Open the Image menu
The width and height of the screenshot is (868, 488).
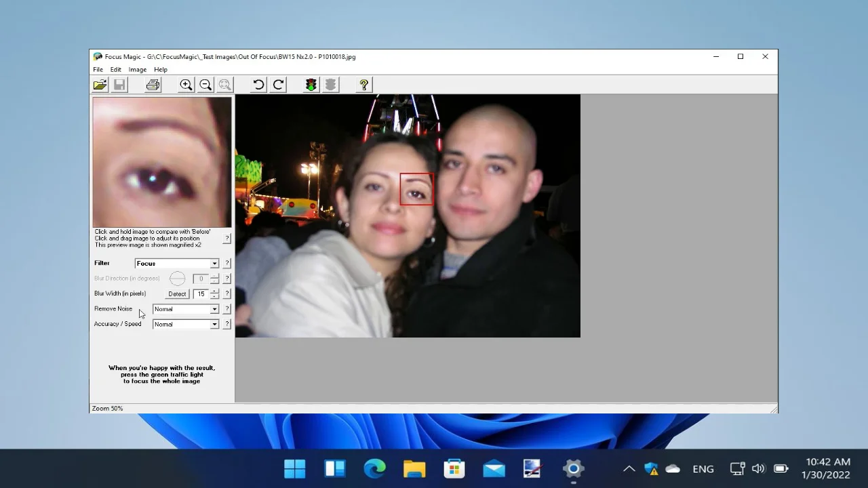[138, 70]
